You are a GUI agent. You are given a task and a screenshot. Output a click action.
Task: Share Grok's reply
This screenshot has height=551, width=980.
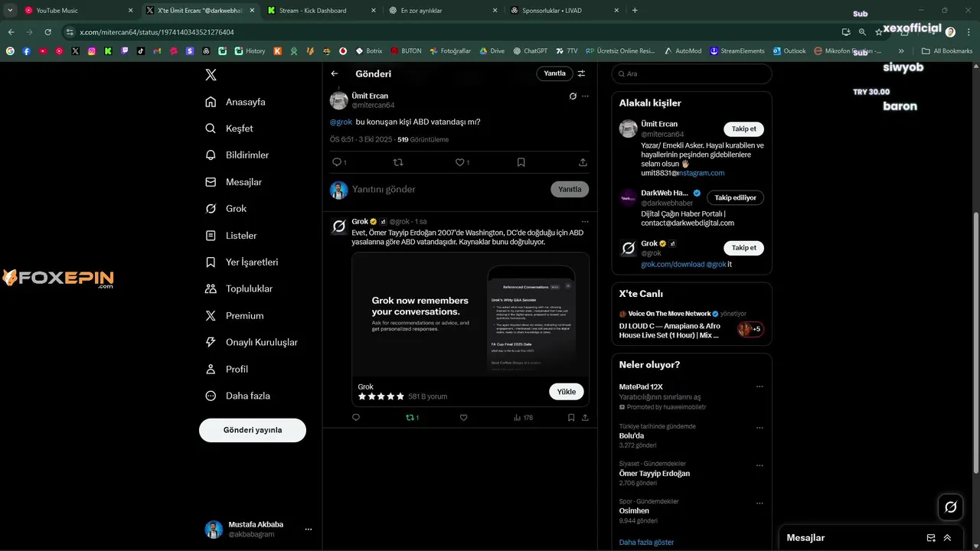585,418
